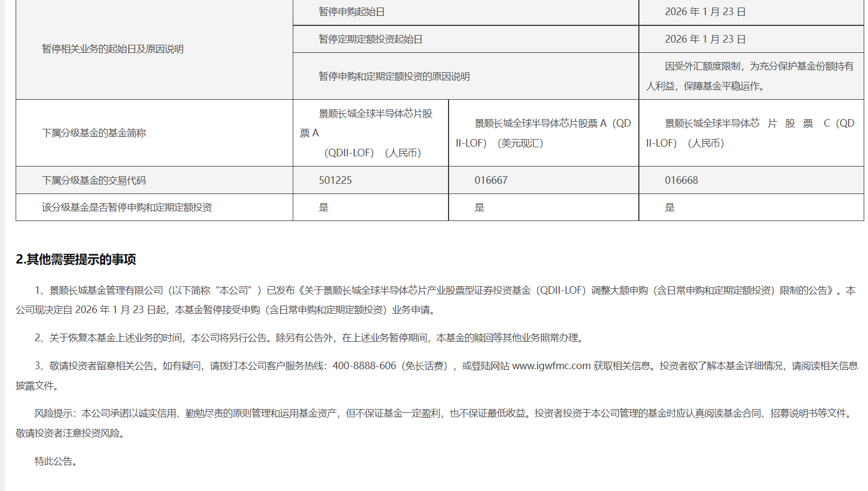The width and height of the screenshot is (868, 491).
Task: Click fund name cell with '美元现汇'
Action: [x=543, y=133]
